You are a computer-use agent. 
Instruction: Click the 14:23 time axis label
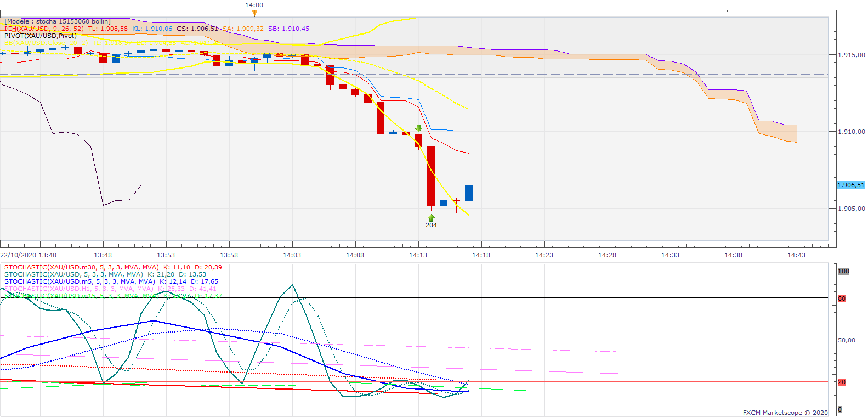[x=544, y=255]
